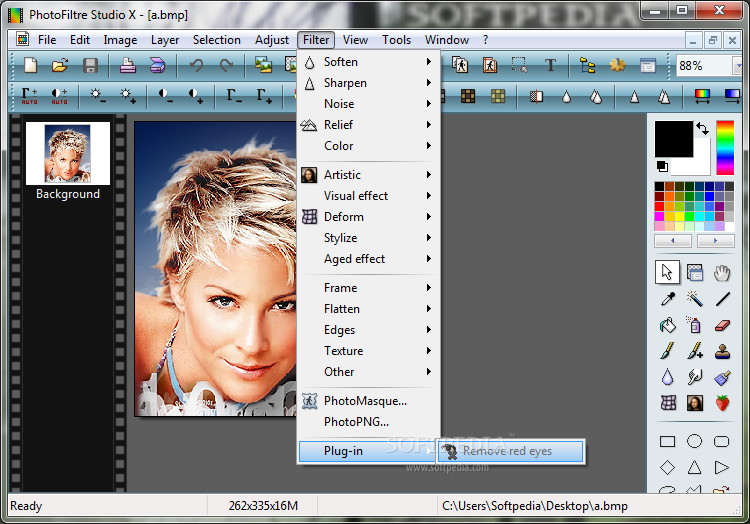This screenshot has height=524, width=750.
Task: Increase contrast with half-circle plus icon
Action: click(196, 96)
